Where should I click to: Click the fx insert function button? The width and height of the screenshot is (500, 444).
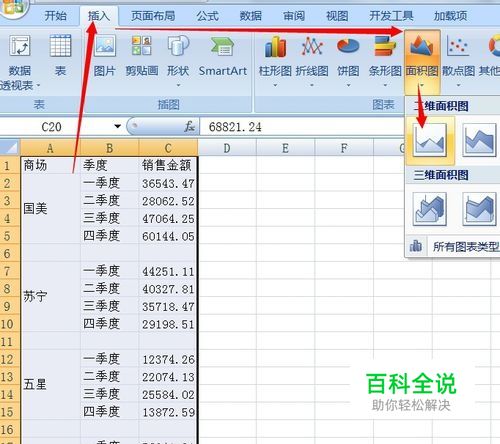tap(190, 127)
